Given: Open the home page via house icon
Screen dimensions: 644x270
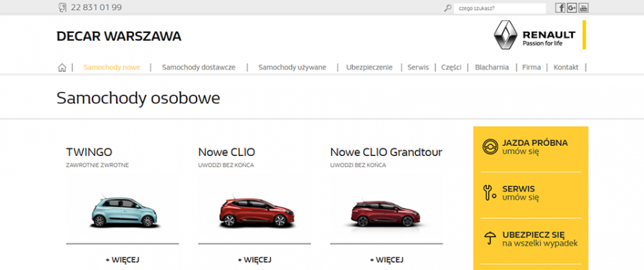Looking at the screenshot, I should (62, 67).
